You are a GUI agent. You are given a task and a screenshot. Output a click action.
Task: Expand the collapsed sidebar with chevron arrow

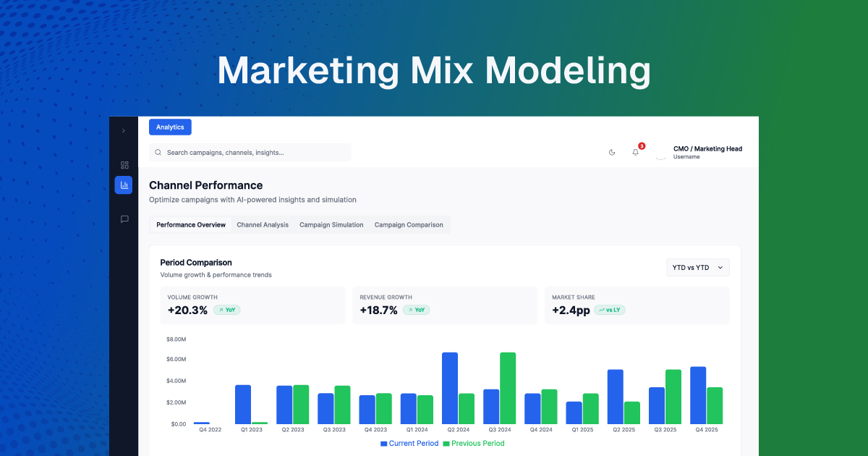click(x=123, y=131)
